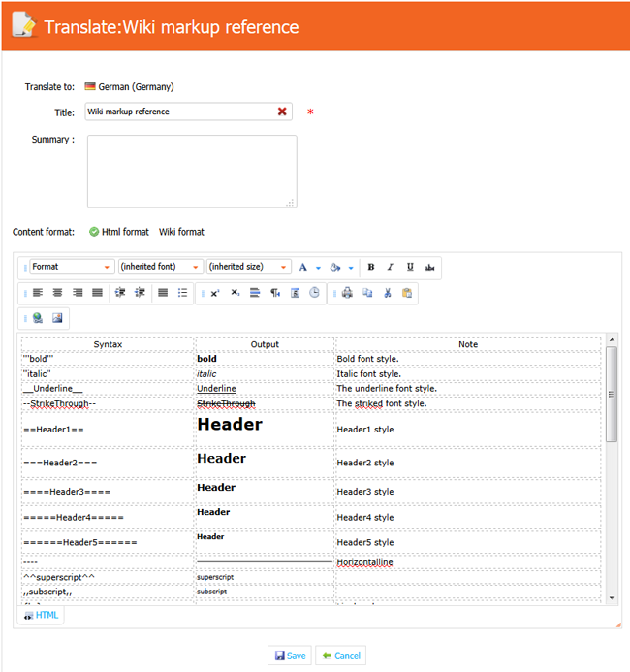The width and height of the screenshot is (630, 672).
Task: Click the editor scrollbar up arrow
Action: click(x=612, y=339)
